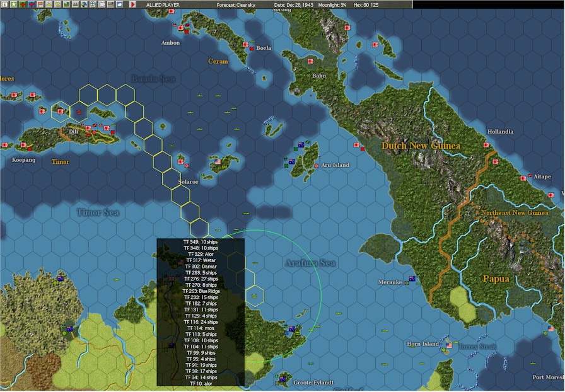Select TF 263: Blue Ridge entry

(x=201, y=291)
